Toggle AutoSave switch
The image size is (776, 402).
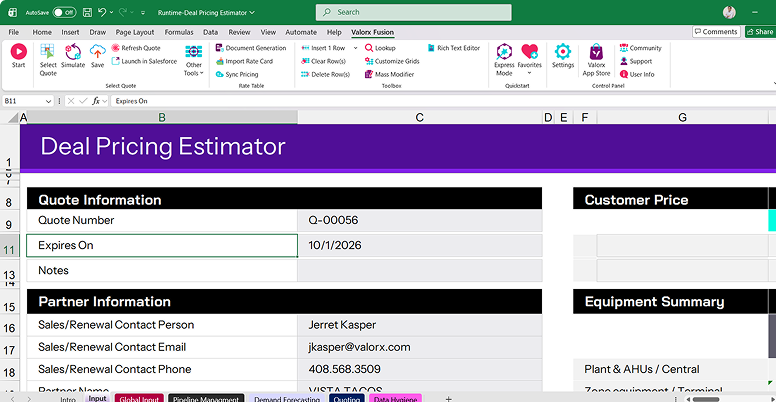[x=64, y=12]
